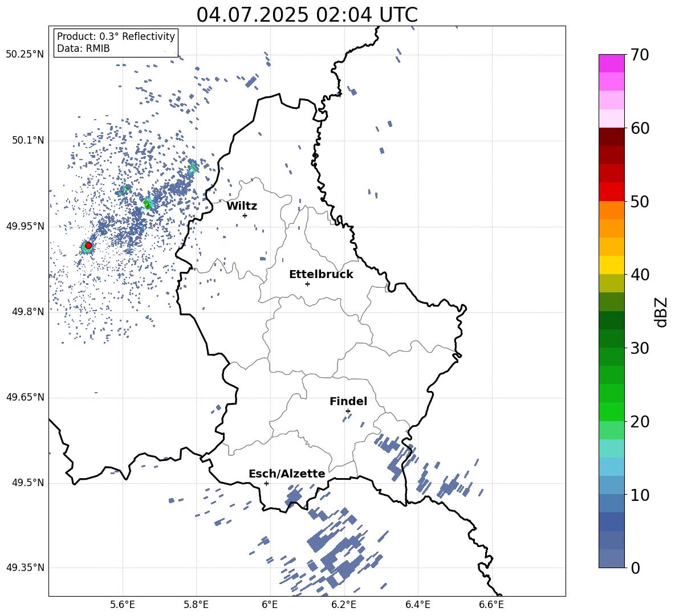Click the 49.35°N latitude label
Screen dimensions: 675x616
coord(25,568)
